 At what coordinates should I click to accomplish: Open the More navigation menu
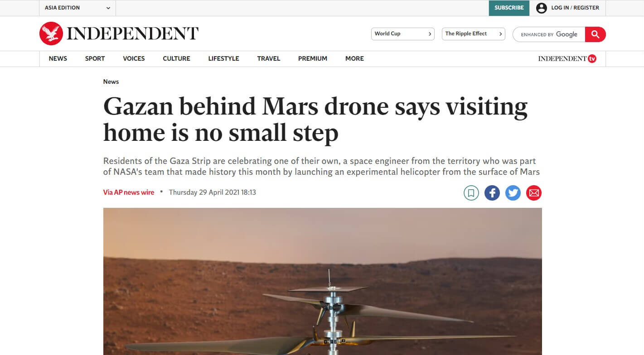point(354,58)
